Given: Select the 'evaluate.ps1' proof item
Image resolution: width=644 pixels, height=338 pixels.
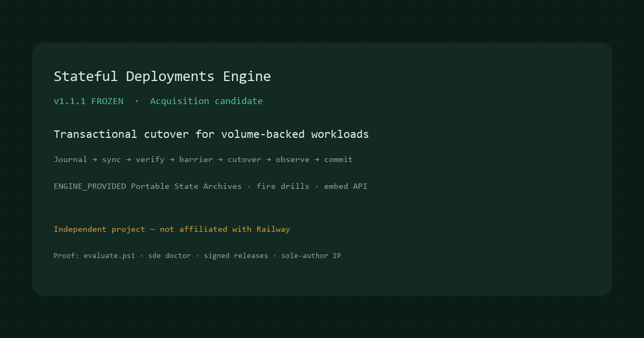Looking at the screenshot, I should [x=109, y=256].
